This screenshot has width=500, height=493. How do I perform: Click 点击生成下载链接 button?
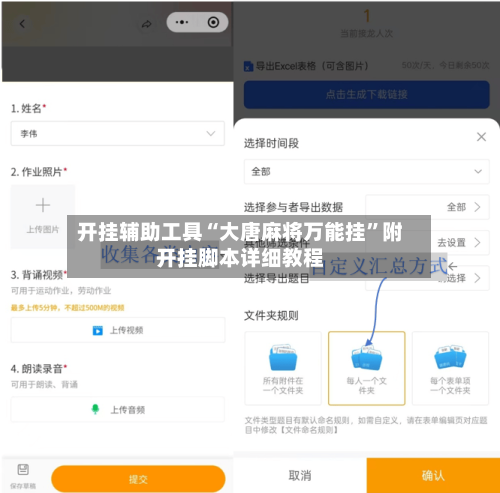[x=367, y=95]
